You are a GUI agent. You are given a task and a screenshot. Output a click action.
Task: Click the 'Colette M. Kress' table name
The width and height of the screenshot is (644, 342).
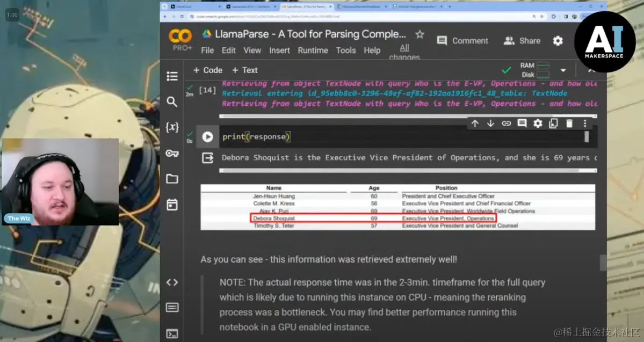point(274,203)
